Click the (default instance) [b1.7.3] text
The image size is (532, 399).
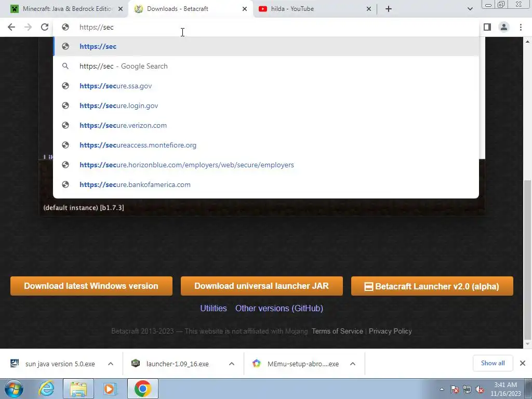pyautogui.click(x=84, y=208)
